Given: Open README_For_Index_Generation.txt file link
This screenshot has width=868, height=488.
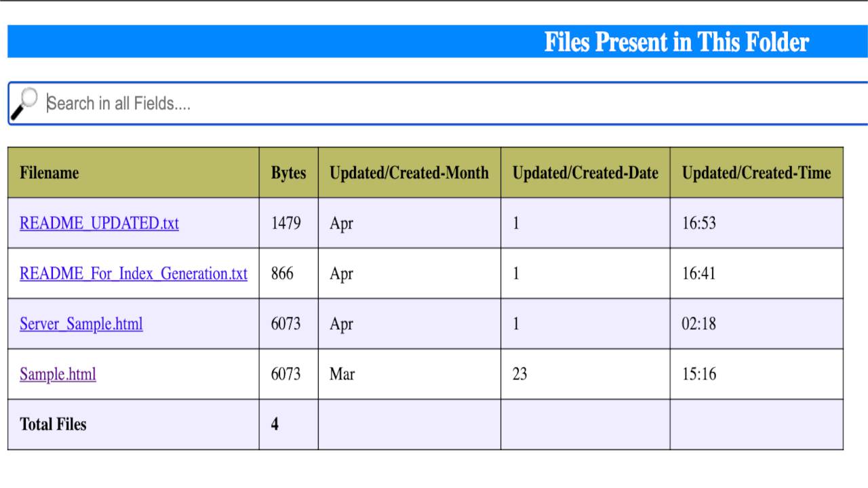Looking at the screenshot, I should (134, 273).
